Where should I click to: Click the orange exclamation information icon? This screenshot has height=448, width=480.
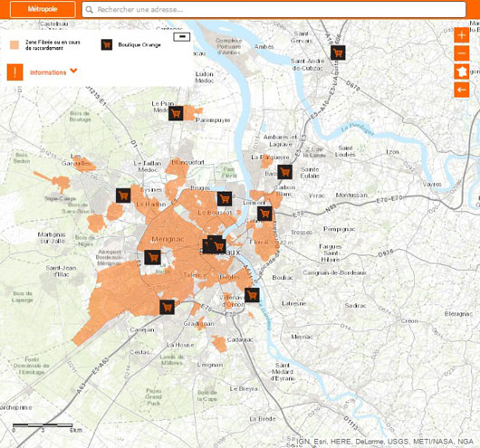pos(15,72)
